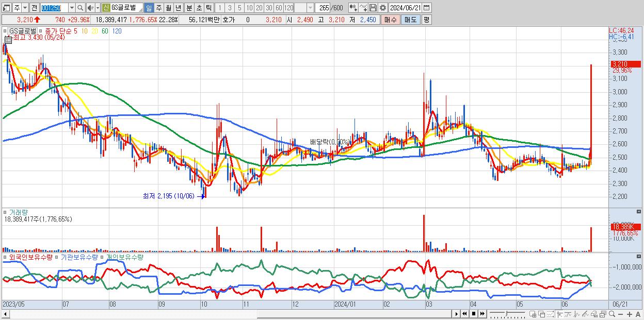Switch to 분 minute chart
The image size is (644, 320).
pyautogui.click(x=189, y=8)
